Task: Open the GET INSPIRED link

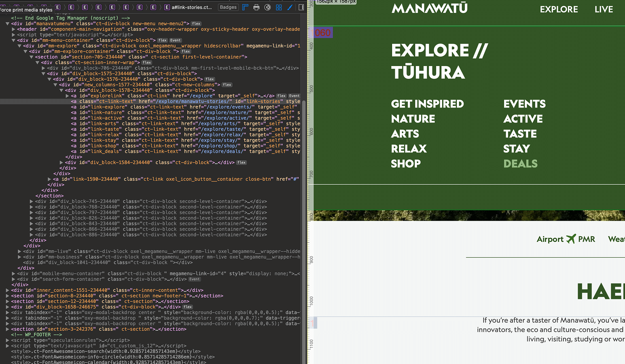Action: coord(427,104)
